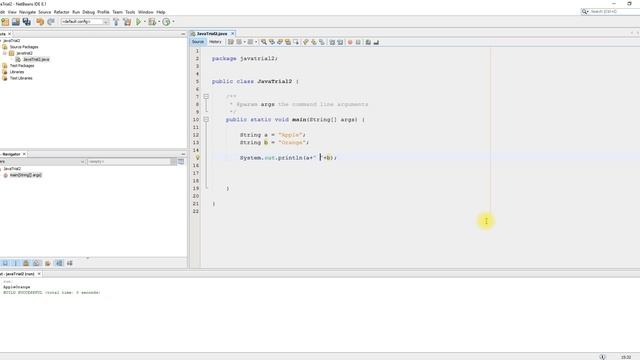Click the Toggle Bookmark icon in editor toolbar
Screen dimensions: 640x360
click(322, 42)
